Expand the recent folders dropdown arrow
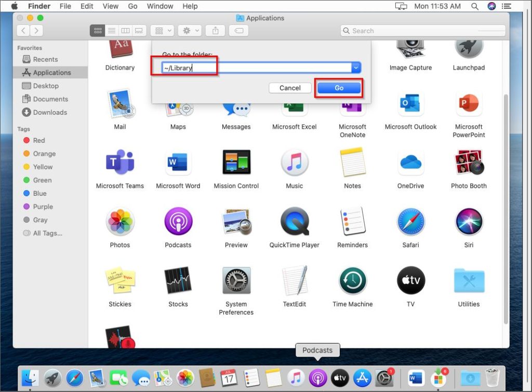Image resolution: width=532 pixels, height=392 pixels. point(355,68)
